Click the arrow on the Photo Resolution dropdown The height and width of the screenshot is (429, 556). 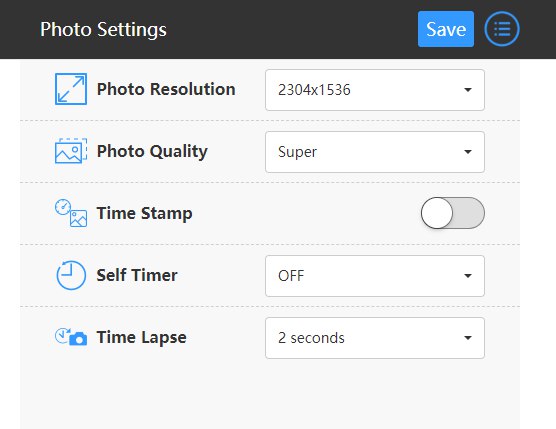468,90
